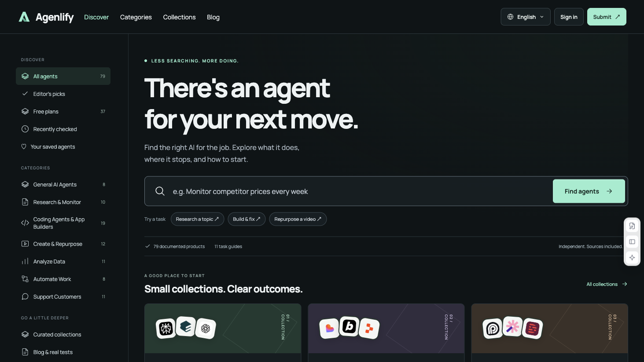Image resolution: width=644 pixels, height=362 pixels.
Task: Click the sparkle icon in floating toolbar
Action: (x=632, y=257)
